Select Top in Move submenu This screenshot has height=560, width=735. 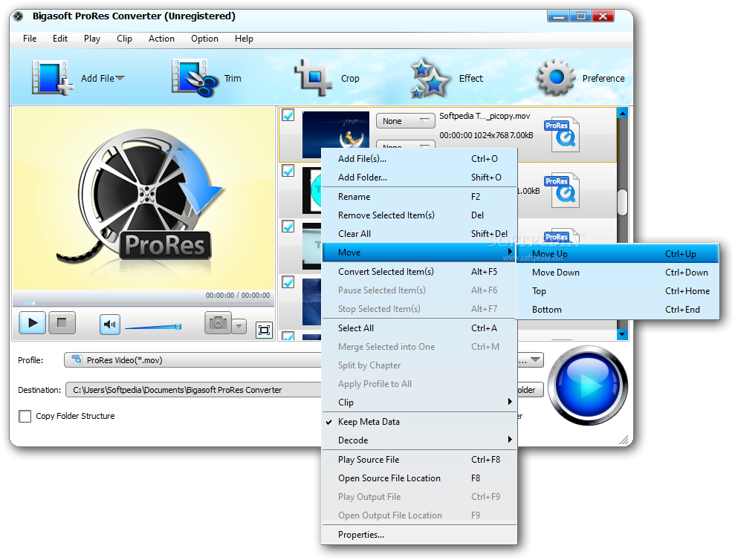click(x=618, y=291)
